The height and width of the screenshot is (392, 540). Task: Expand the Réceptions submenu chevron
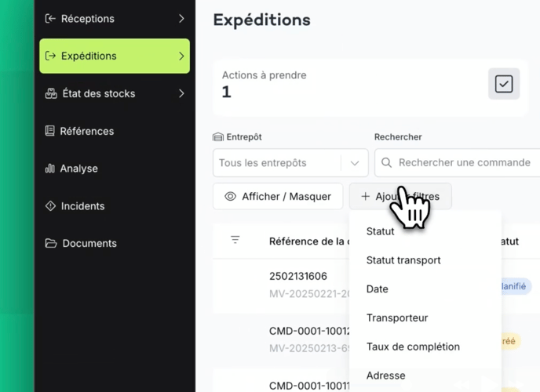pos(181,19)
